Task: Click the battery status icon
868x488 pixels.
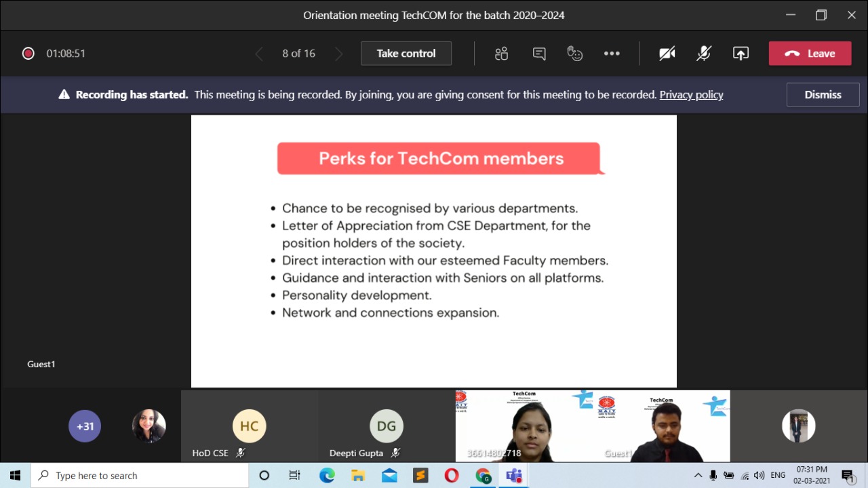Action: tap(730, 475)
